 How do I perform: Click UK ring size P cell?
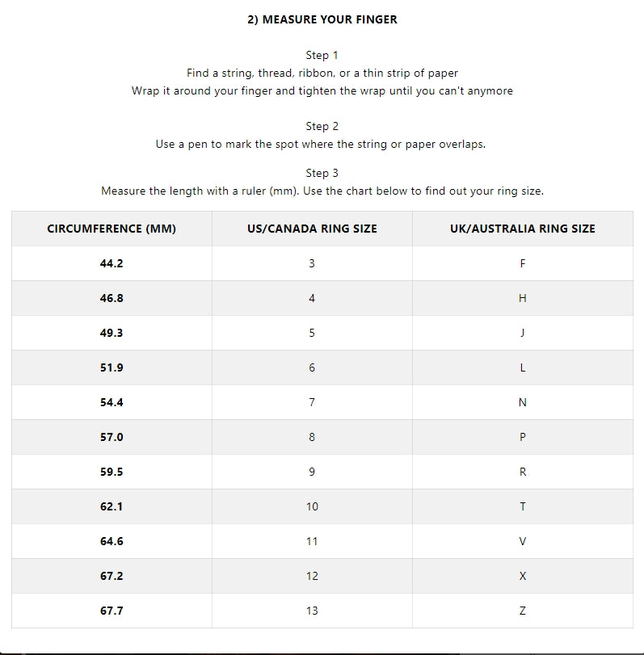(x=522, y=437)
